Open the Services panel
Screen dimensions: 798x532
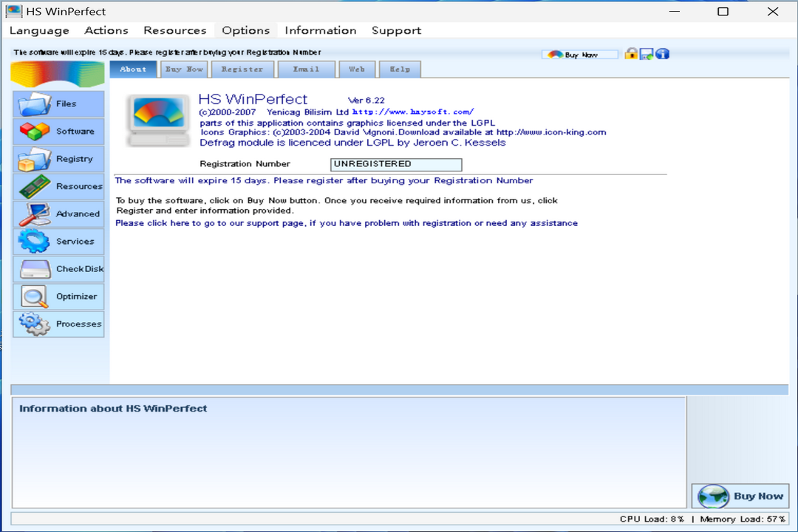coord(58,242)
